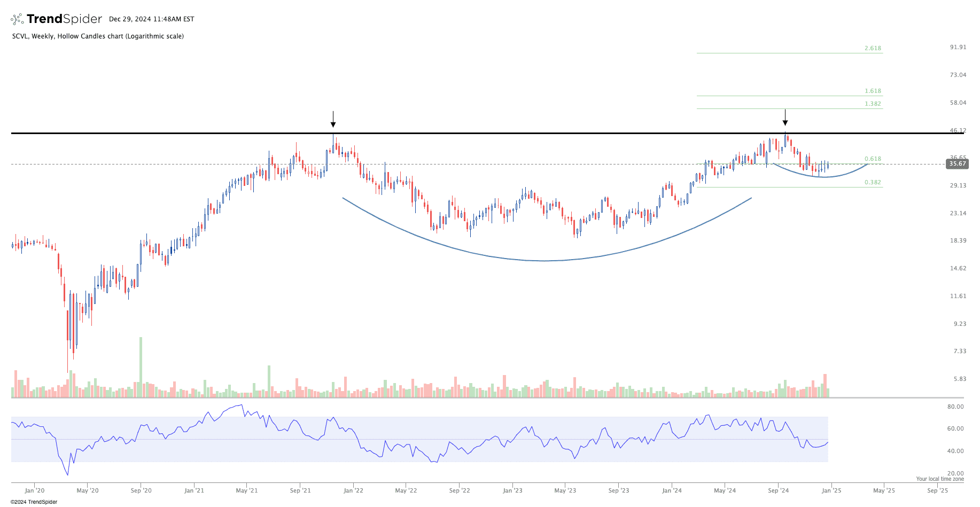Click the 80.00 level on RSI axis
This screenshot has width=980, height=507.
pos(955,407)
